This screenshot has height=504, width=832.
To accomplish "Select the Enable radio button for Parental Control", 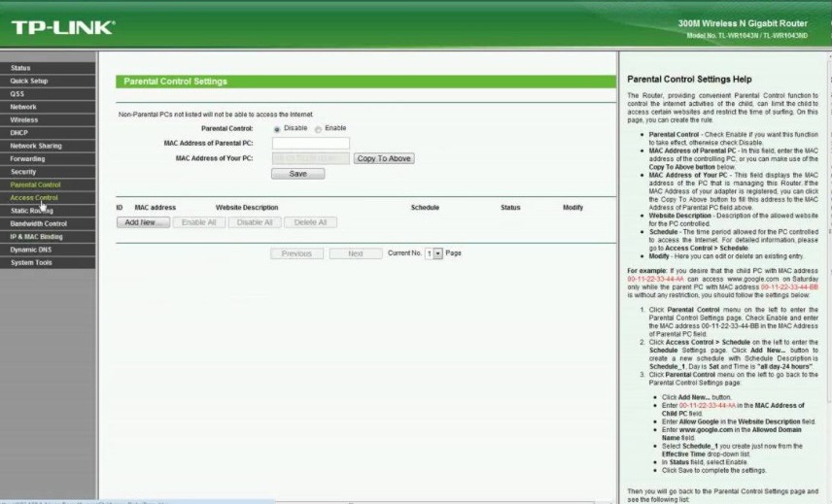I will pyautogui.click(x=318, y=128).
